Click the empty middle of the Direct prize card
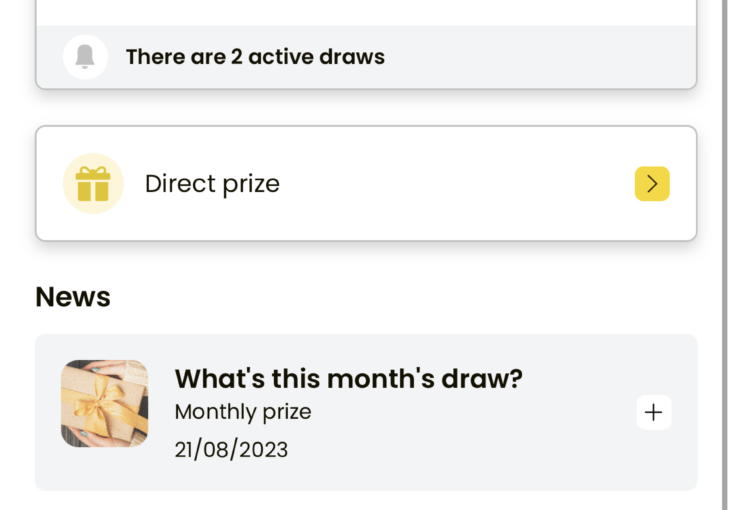The height and width of the screenshot is (510, 750). coord(454,184)
